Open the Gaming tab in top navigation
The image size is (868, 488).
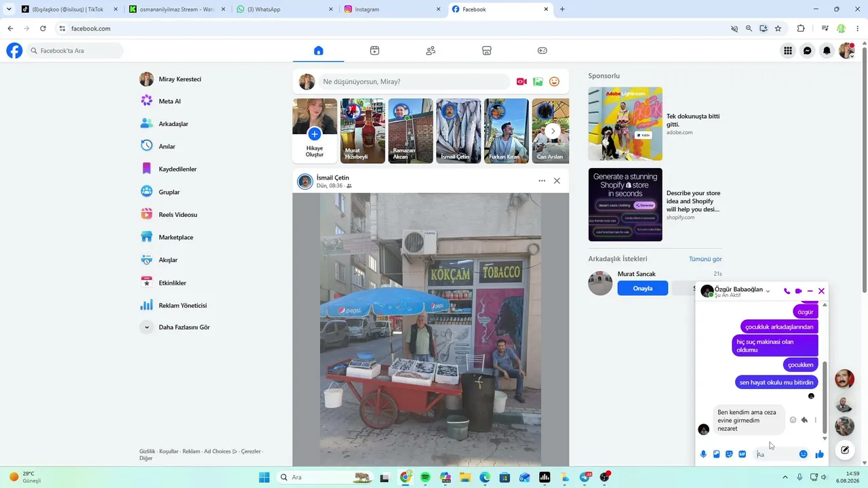[x=542, y=51]
